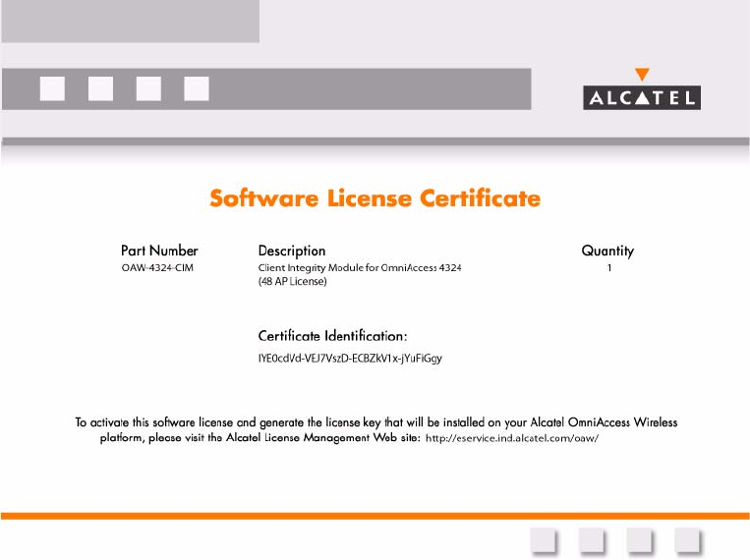
Task: Click the 'Certificate Identification:' label
Action: pos(332,336)
